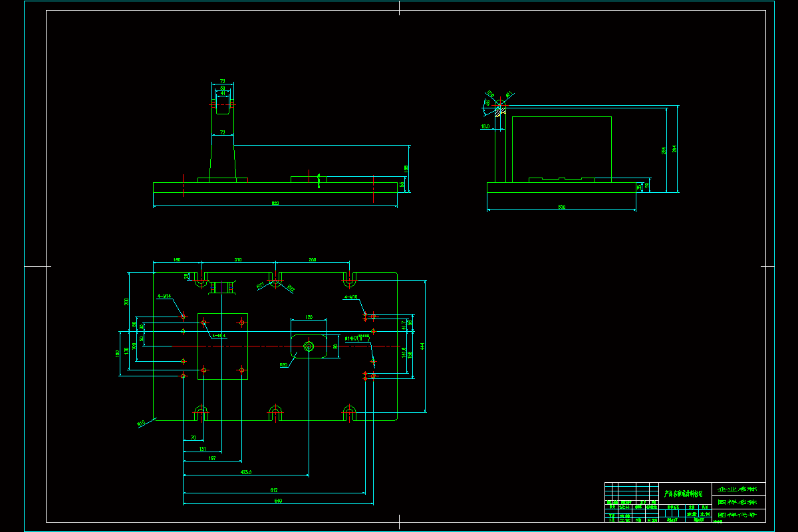Click the 612 dimension value
The height and width of the screenshot is (532, 798).
point(274,491)
